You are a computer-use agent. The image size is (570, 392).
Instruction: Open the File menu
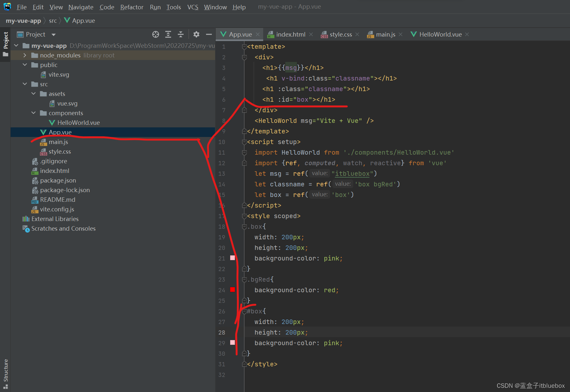click(x=22, y=7)
